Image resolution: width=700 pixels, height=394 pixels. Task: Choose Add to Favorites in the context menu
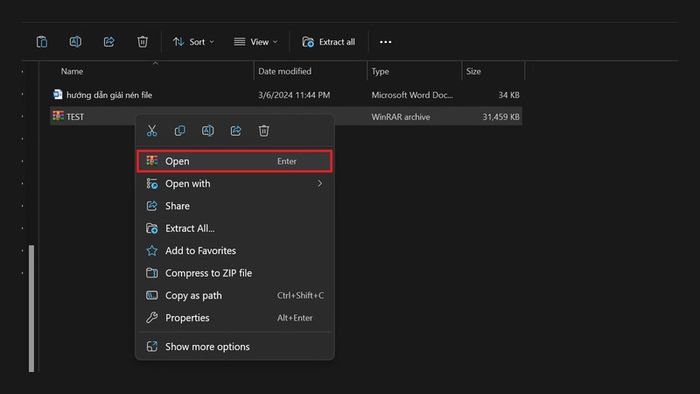pos(234,250)
